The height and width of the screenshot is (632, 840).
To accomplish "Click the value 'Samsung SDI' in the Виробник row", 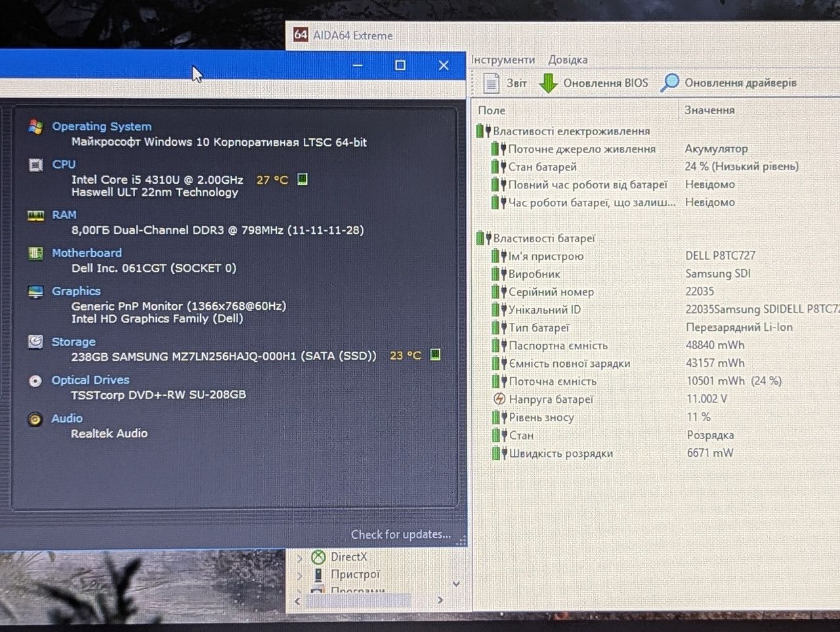I will [718, 274].
